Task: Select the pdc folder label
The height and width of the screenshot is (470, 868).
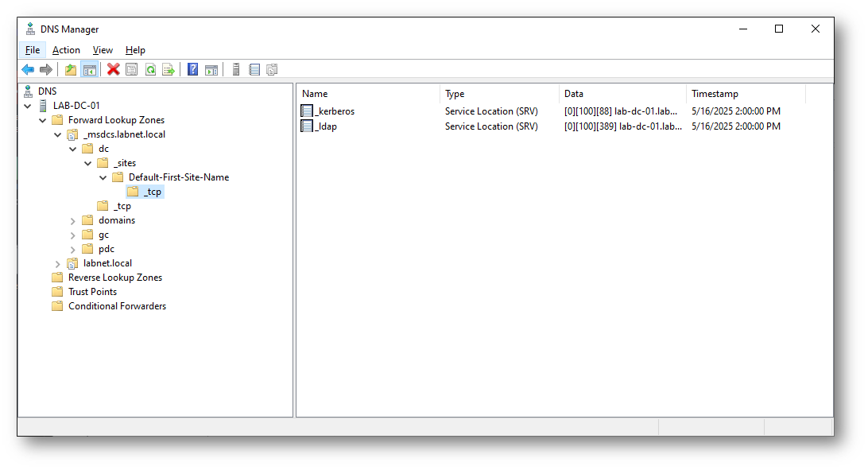Action: click(x=107, y=249)
